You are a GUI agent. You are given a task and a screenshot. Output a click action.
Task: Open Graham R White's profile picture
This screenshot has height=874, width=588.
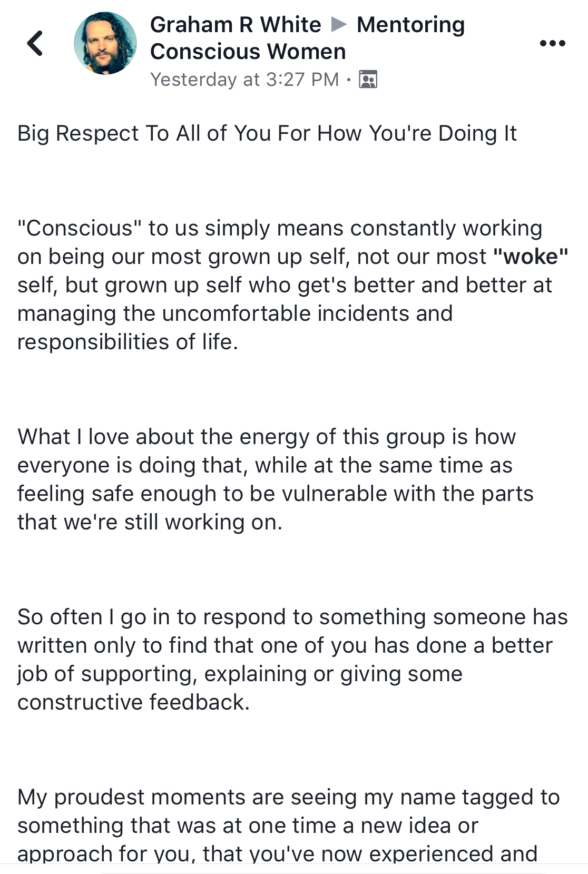(105, 43)
